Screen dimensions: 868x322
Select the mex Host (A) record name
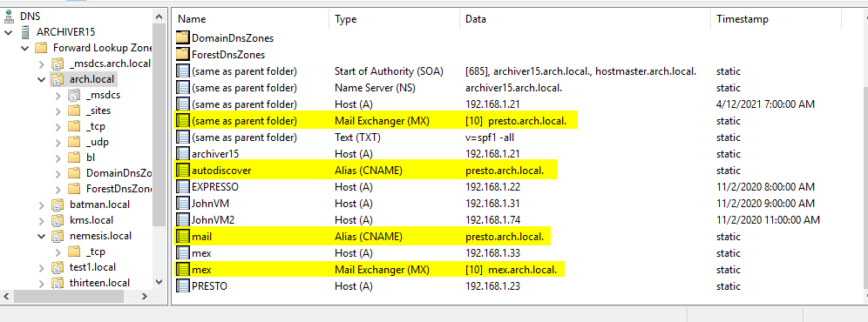tap(201, 253)
